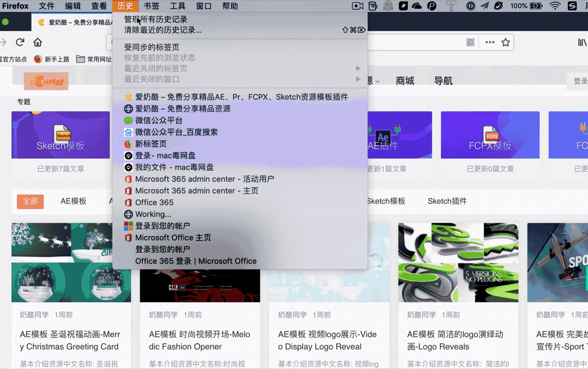Click the Firefox icon beside 新手上路 bookmark
The width and height of the screenshot is (588, 369).
[38, 59]
